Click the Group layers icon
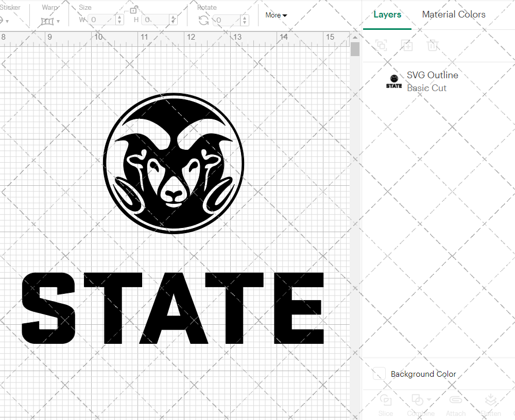The image size is (515, 420). click(x=381, y=45)
